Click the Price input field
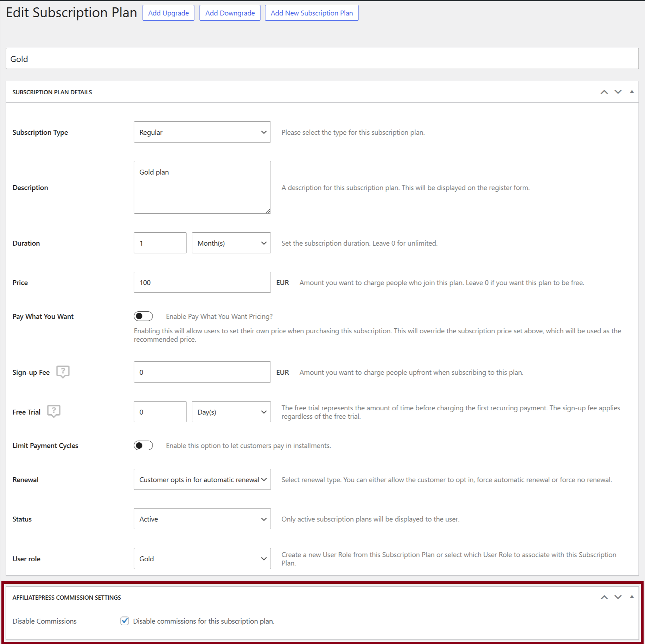 (x=202, y=283)
